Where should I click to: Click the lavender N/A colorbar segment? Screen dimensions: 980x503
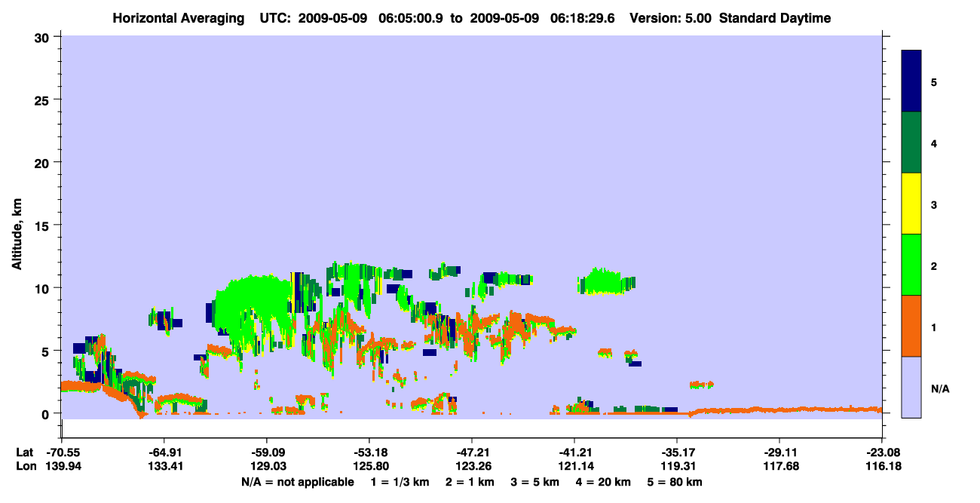[x=911, y=387]
